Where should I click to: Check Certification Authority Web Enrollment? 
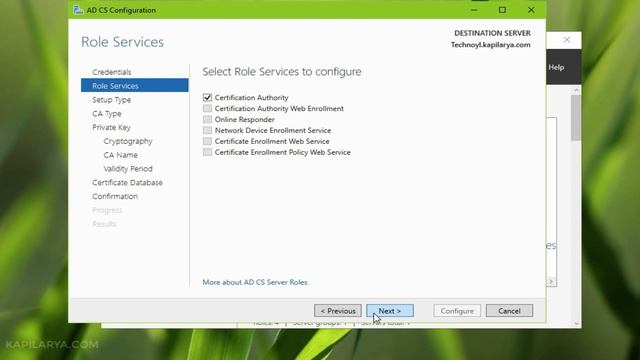[x=207, y=109]
